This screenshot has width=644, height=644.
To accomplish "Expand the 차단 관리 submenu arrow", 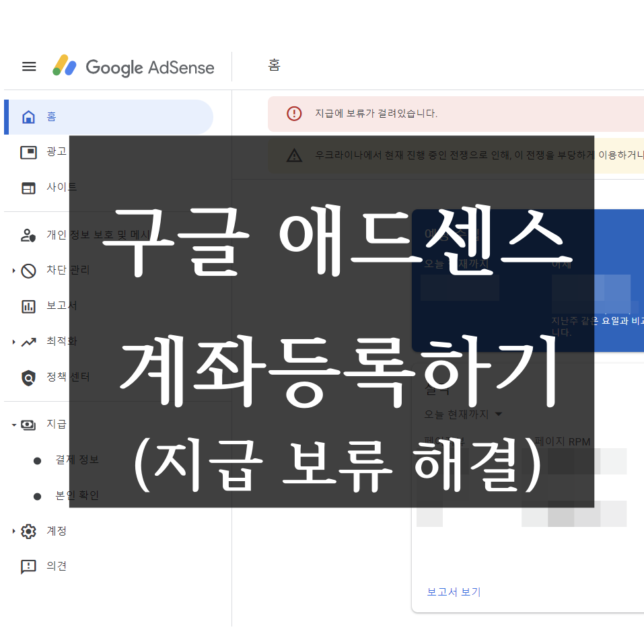I will click(13, 271).
